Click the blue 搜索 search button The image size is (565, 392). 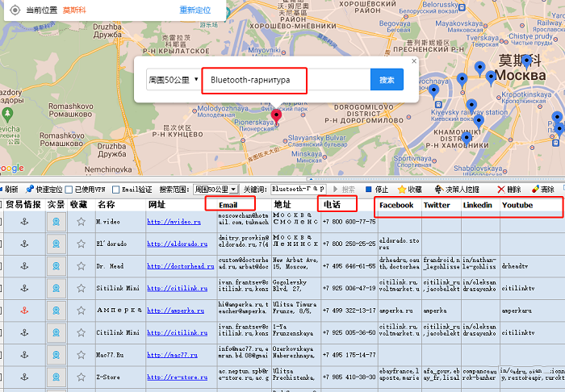[x=387, y=80]
